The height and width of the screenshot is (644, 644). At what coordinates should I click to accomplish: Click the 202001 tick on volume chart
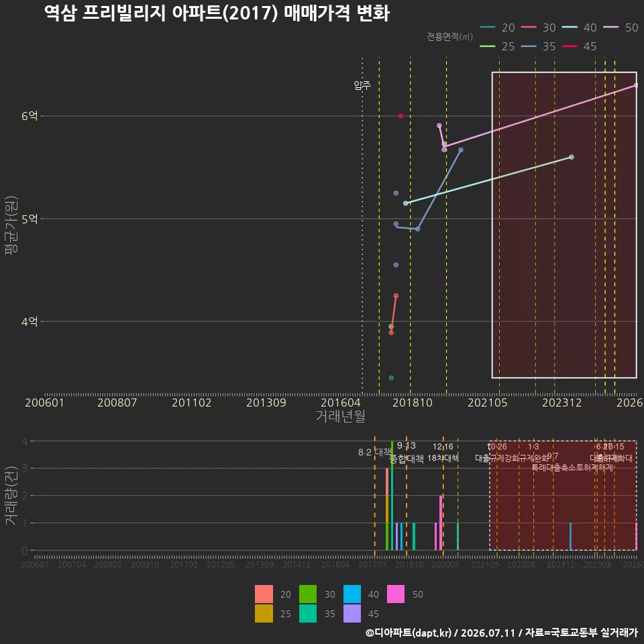(x=445, y=565)
